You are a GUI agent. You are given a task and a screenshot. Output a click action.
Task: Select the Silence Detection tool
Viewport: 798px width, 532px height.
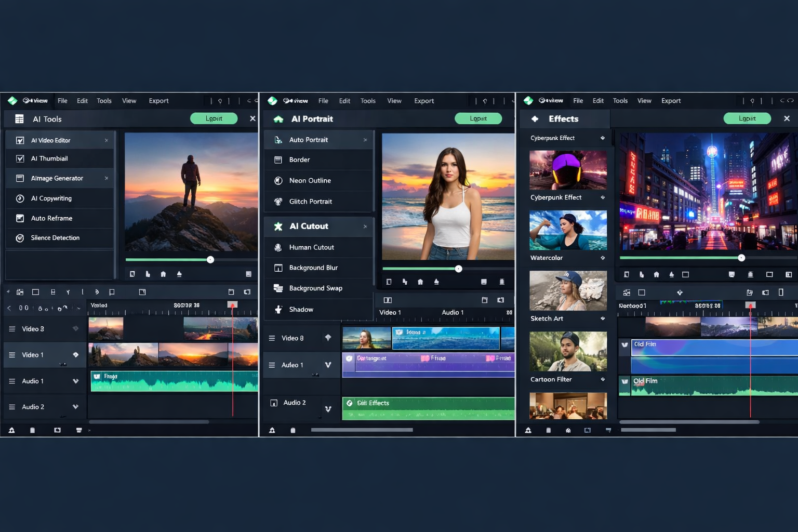tap(55, 237)
